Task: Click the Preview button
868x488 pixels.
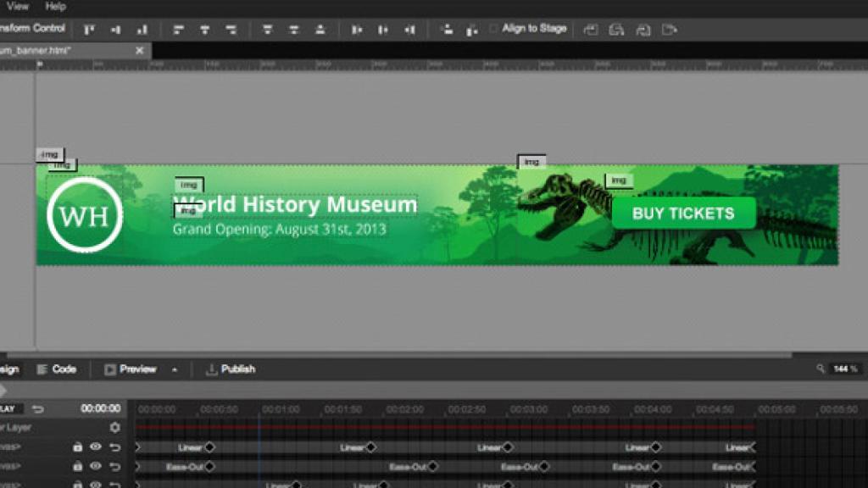Action: pyautogui.click(x=134, y=369)
